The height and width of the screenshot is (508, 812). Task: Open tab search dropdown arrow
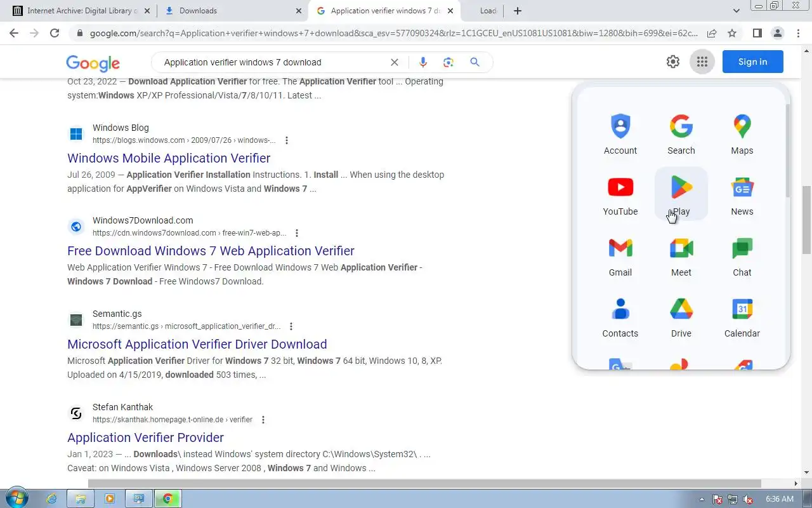737,11
